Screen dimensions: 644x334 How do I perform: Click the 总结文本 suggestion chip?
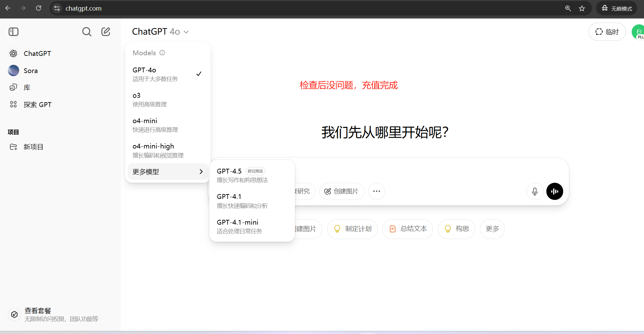pyautogui.click(x=408, y=229)
